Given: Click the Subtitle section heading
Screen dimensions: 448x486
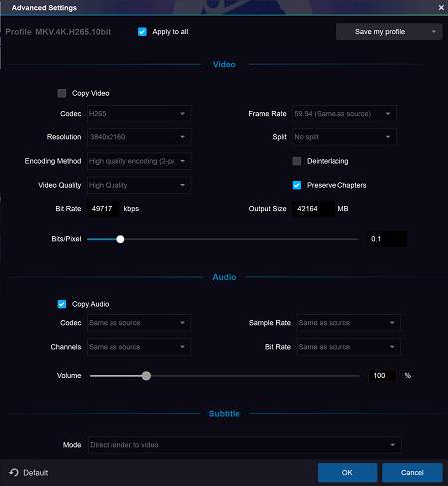Looking at the screenshot, I should (224, 414).
